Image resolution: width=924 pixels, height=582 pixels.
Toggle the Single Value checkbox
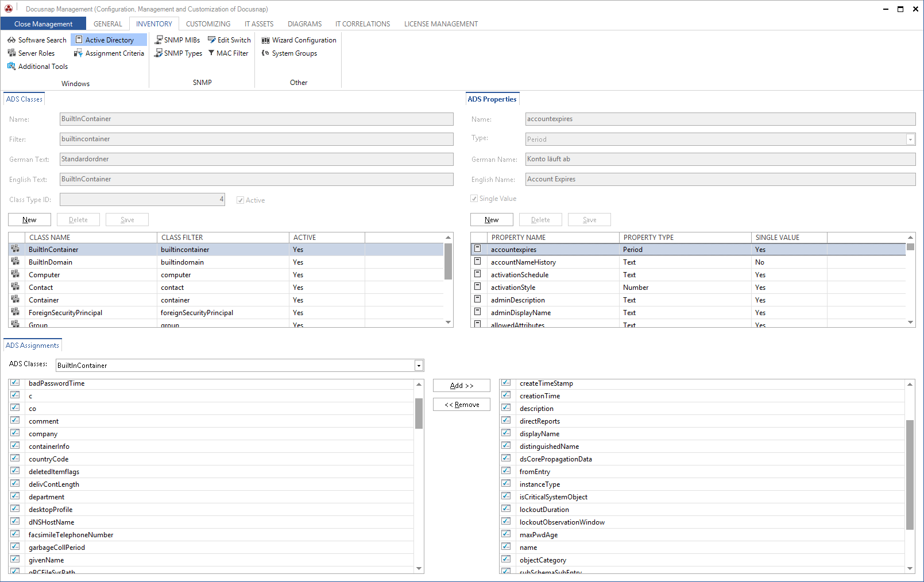click(474, 199)
